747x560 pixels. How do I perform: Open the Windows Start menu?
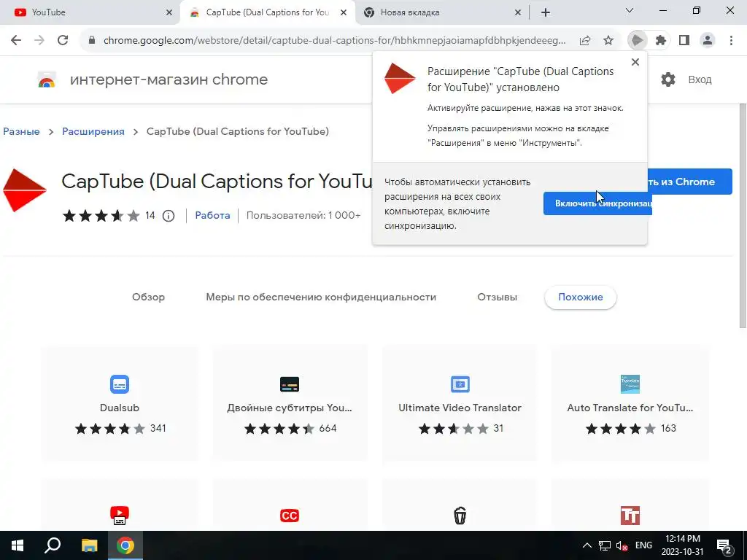click(18, 545)
